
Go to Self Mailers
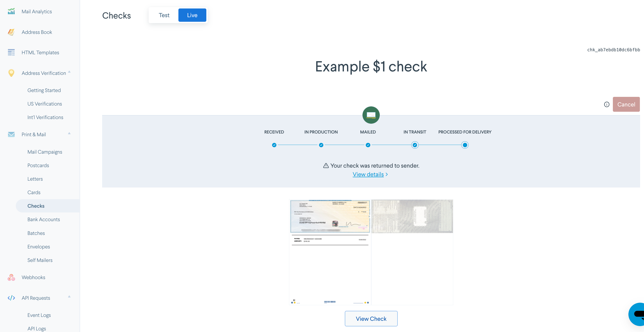(x=40, y=260)
